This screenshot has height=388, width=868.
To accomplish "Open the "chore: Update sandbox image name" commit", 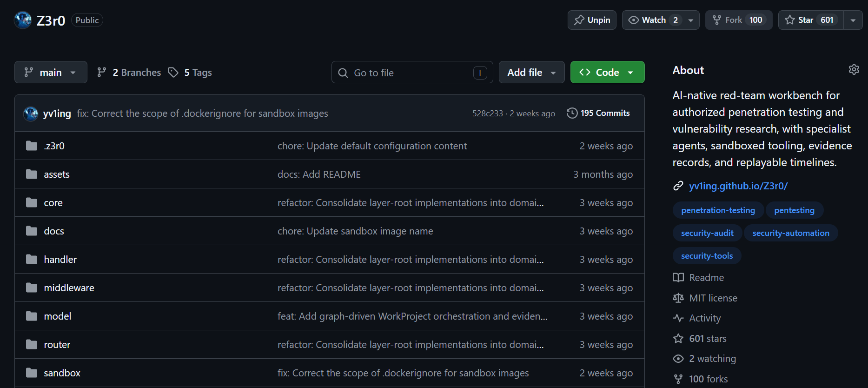I will (x=355, y=231).
